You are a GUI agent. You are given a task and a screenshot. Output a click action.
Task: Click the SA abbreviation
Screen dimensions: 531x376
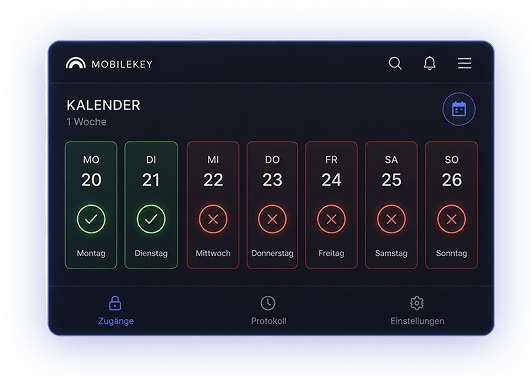click(391, 160)
